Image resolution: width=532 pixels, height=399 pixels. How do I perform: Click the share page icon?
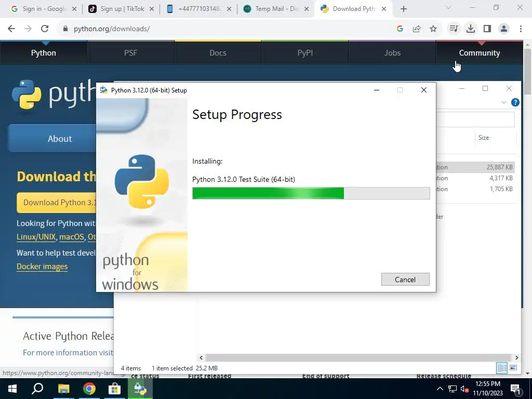pos(417,29)
